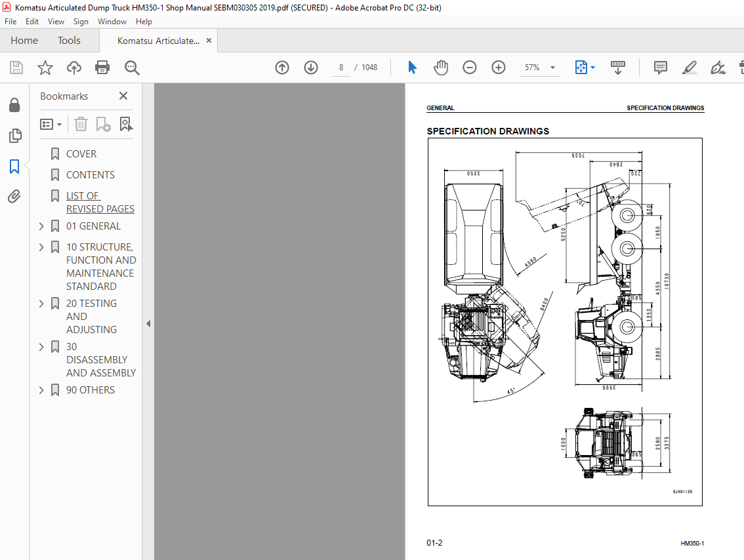Open the zoom level 57% dropdown
This screenshot has width=744, height=560.
(552, 68)
